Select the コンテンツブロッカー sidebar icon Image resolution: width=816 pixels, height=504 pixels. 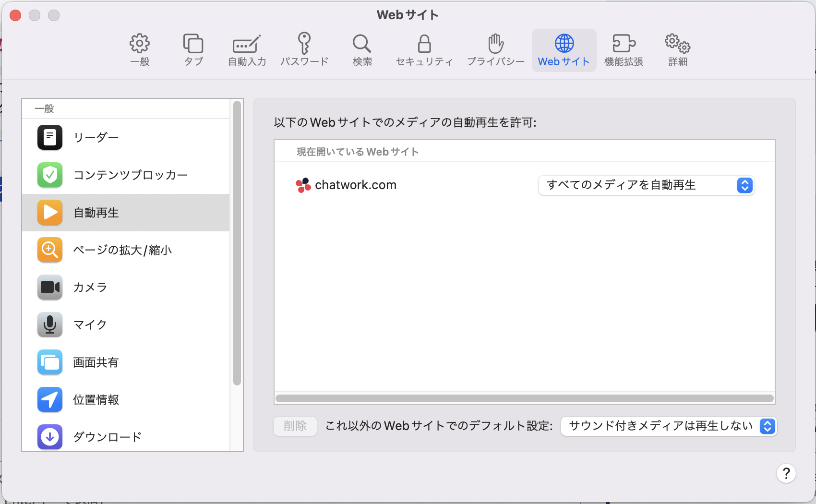coord(49,175)
